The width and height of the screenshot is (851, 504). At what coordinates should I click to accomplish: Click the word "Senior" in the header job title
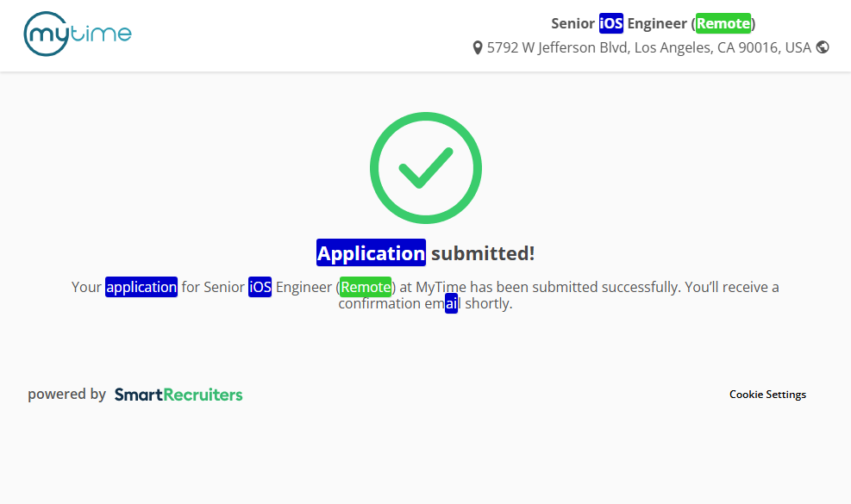click(573, 23)
